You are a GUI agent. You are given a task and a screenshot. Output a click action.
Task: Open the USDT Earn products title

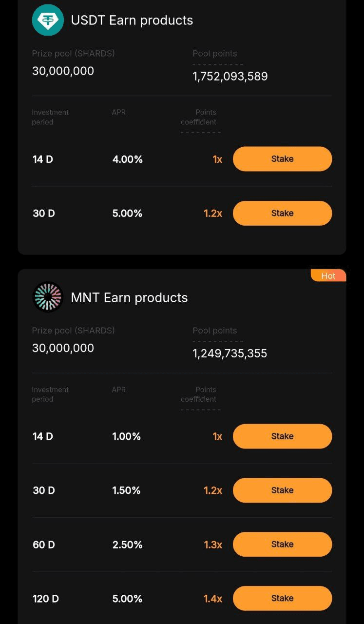[x=132, y=20]
